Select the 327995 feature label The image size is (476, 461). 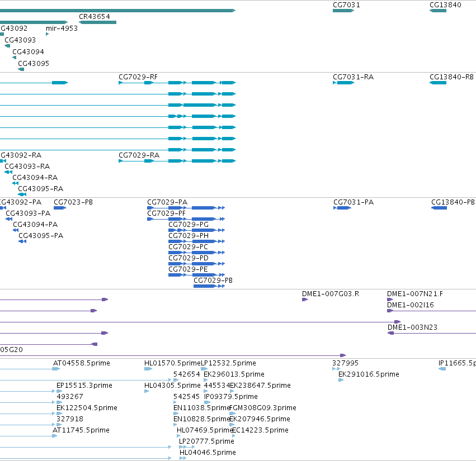[x=346, y=363]
